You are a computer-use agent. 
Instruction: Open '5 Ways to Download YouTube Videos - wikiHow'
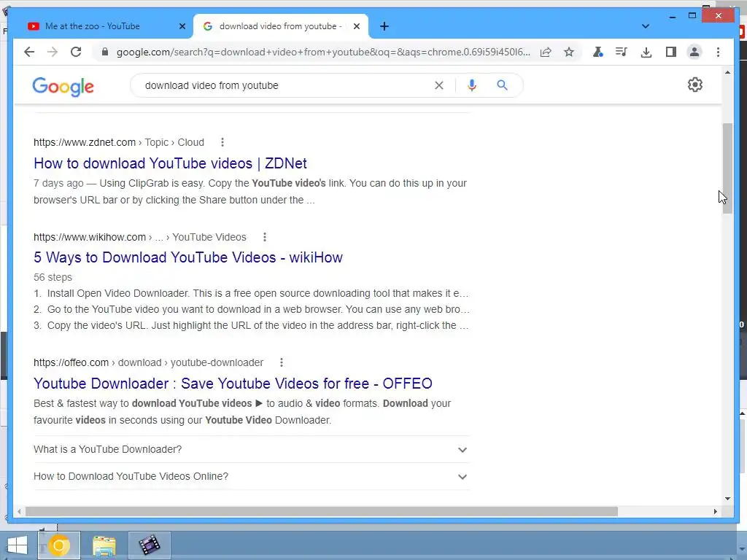click(x=188, y=257)
